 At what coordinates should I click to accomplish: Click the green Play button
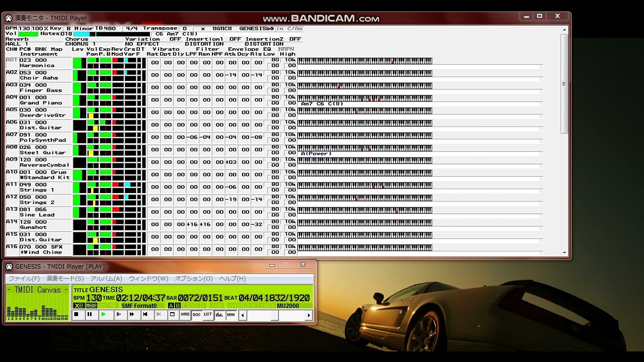click(104, 315)
